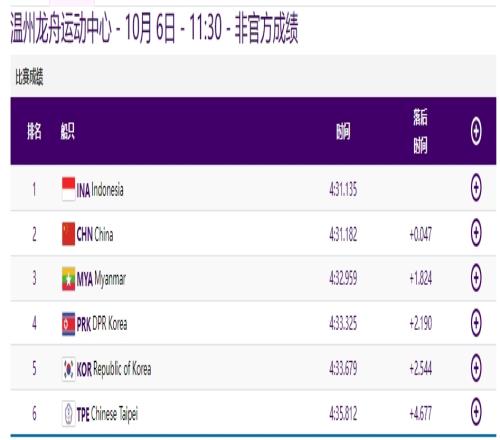500x440 pixels.
Task: Expand DPR Korea row details plus icon
Action: 476,322
